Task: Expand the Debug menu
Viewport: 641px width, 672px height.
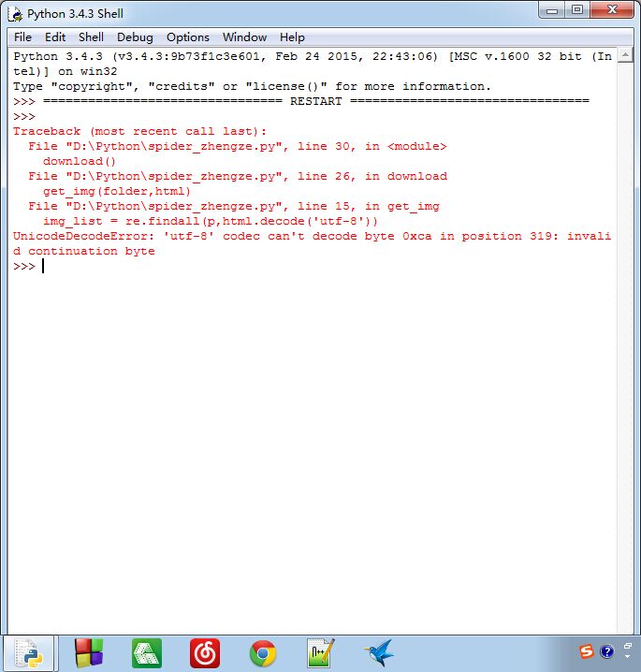Action: coord(135,37)
